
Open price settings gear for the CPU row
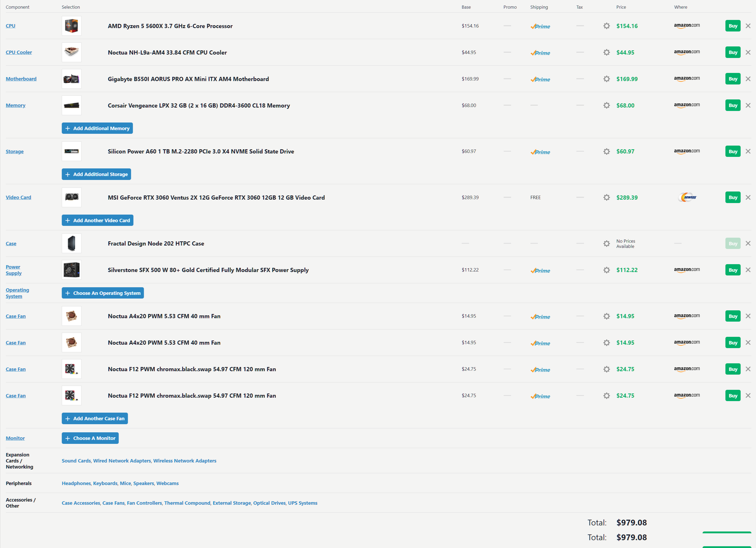[x=607, y=26]
